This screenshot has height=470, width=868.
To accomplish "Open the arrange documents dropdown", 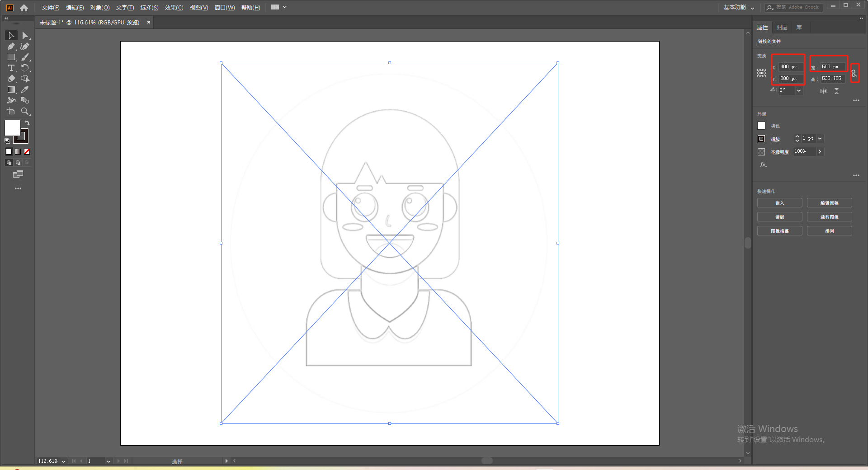I will [x=279, y=7].
